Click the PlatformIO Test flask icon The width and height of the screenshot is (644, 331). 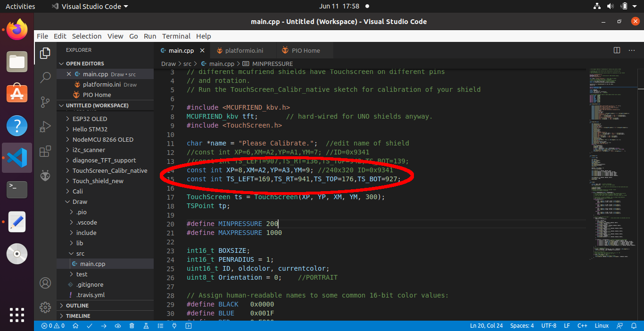[x=146, y=326]
